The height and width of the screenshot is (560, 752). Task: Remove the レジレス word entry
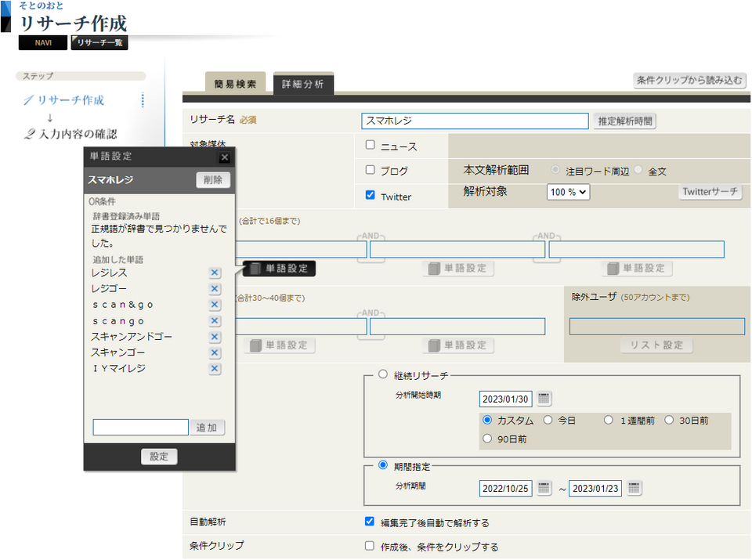(x=215, y=273)
